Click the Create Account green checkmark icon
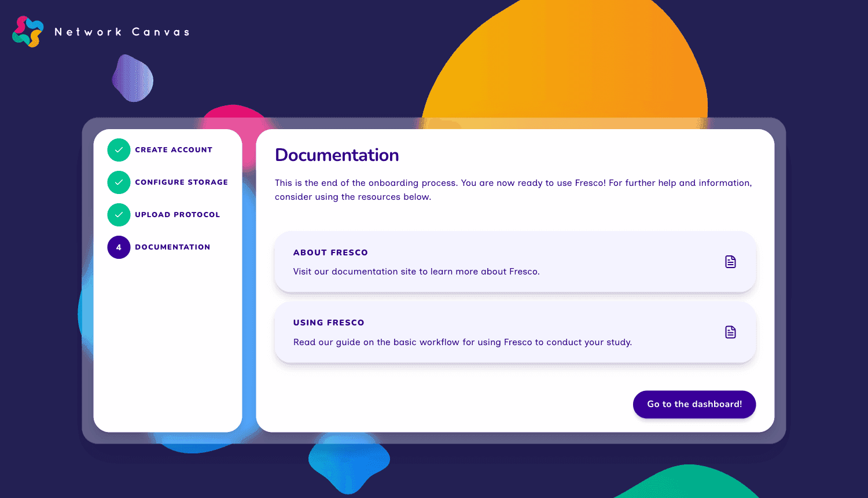This screenshot has height=498, width=868. (x=119, y=150)
